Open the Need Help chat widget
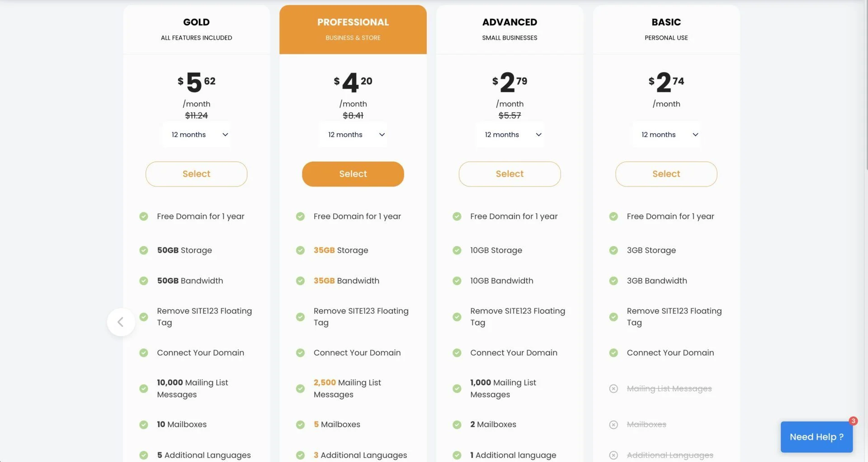This screenshot has height=462, width=868. point(816,437)
